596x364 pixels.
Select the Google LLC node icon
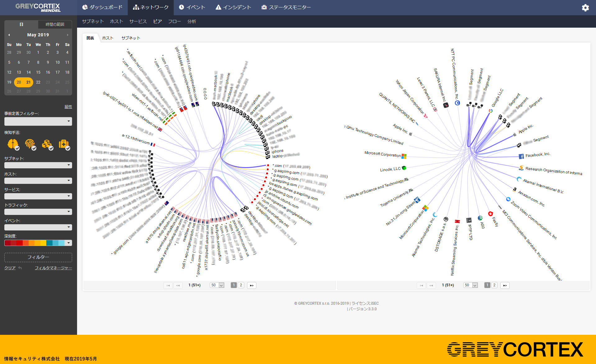coord(491,111)
